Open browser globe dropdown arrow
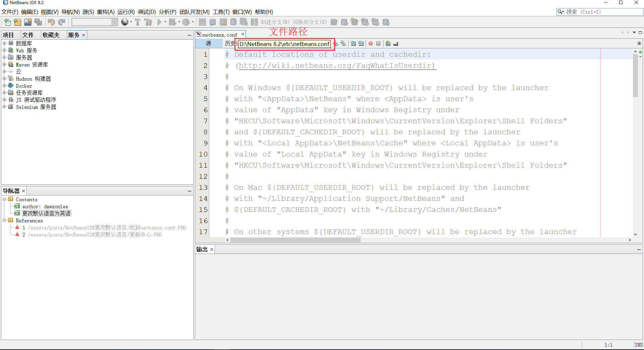The image size is (644, 350). tap(131, 22)
